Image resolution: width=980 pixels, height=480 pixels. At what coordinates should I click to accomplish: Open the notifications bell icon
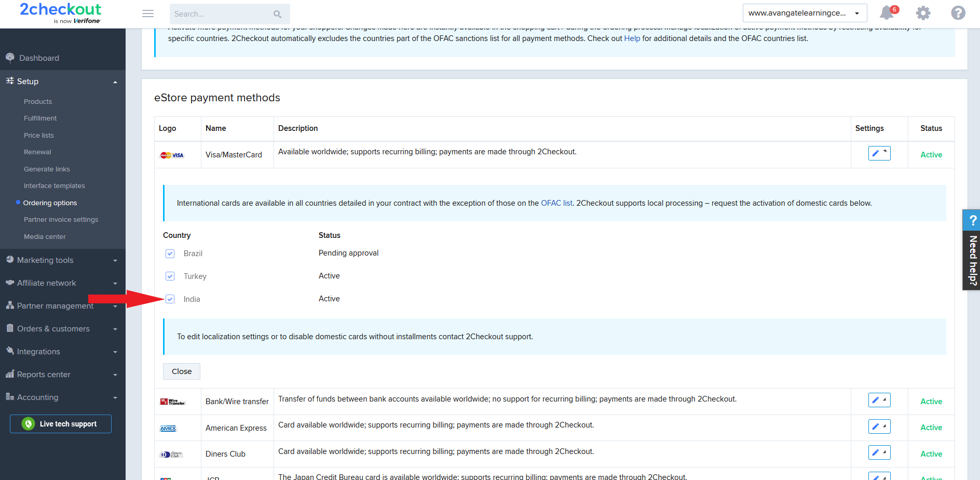887,13
